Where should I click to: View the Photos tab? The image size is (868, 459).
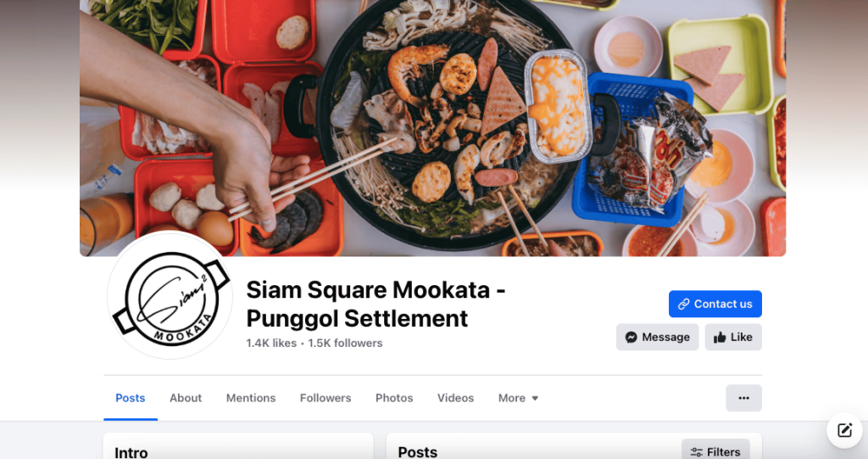coord(394,398)
